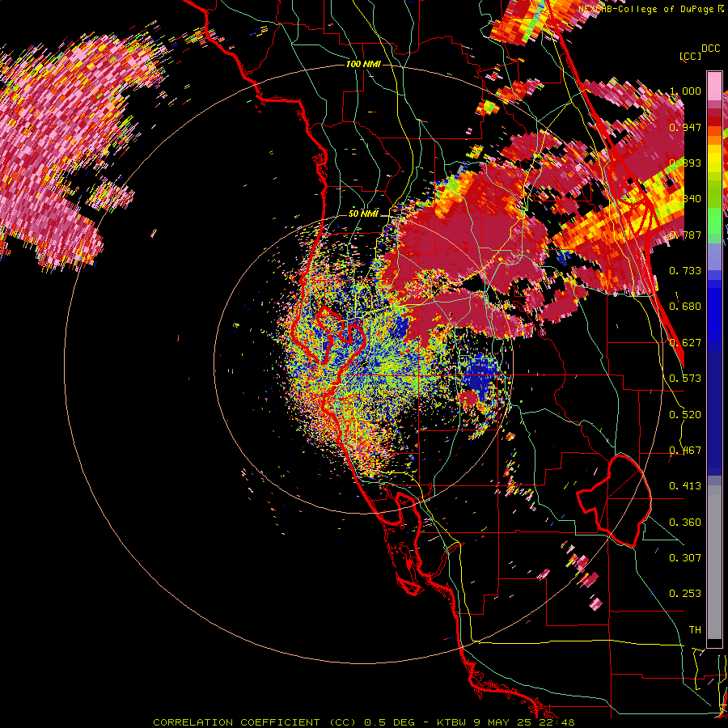Click the pink top segment of color bar
Viewport: 728px width, 728px height.
[x=714, y=87]
